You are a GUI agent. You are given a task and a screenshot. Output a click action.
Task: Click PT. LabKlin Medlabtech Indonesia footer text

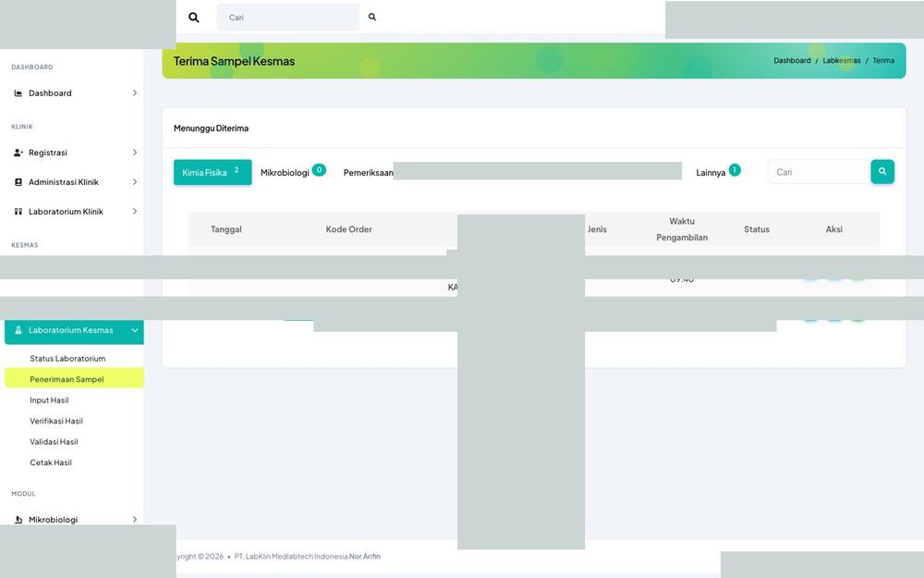point(291,556)
